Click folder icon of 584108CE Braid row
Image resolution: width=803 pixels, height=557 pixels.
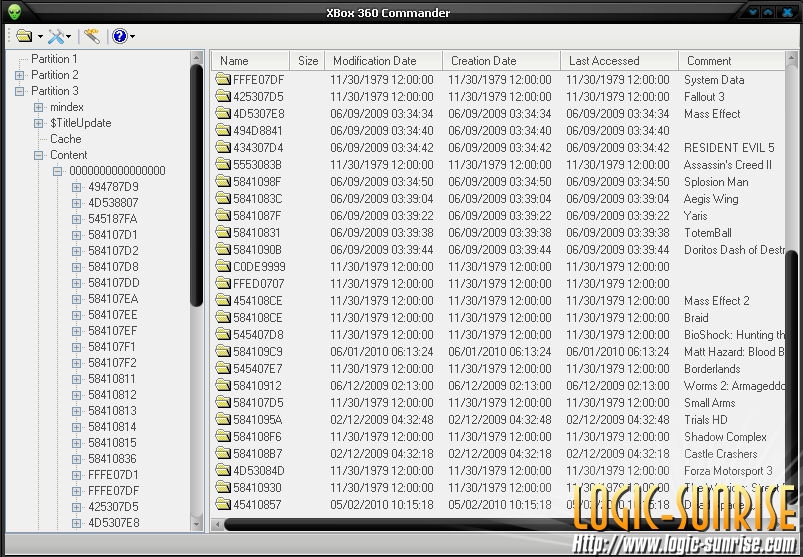point(223,317)
